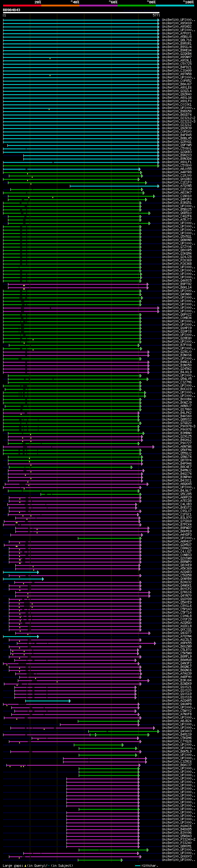Open hit UniRef100_A9SKG9
Image resolution: width=197 pixels, height=868 pixels.
(x=176, y=23)
